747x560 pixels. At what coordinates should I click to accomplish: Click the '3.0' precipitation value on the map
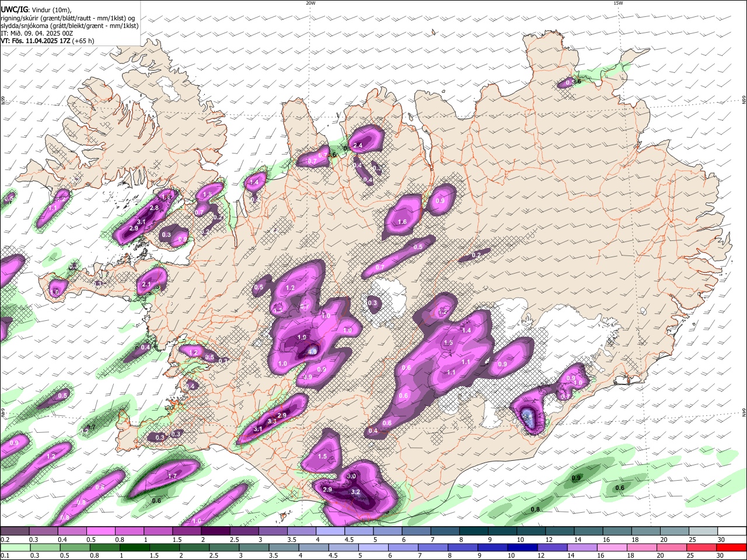coord(351,477)
